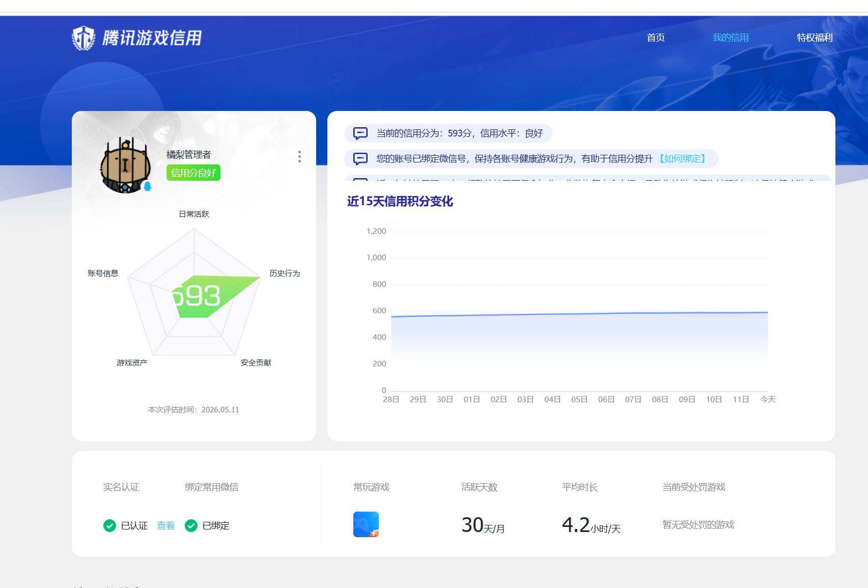Click the 10日 label on chart axis
The height and width of the screenshot is (588, 868).
pos(714,400)
